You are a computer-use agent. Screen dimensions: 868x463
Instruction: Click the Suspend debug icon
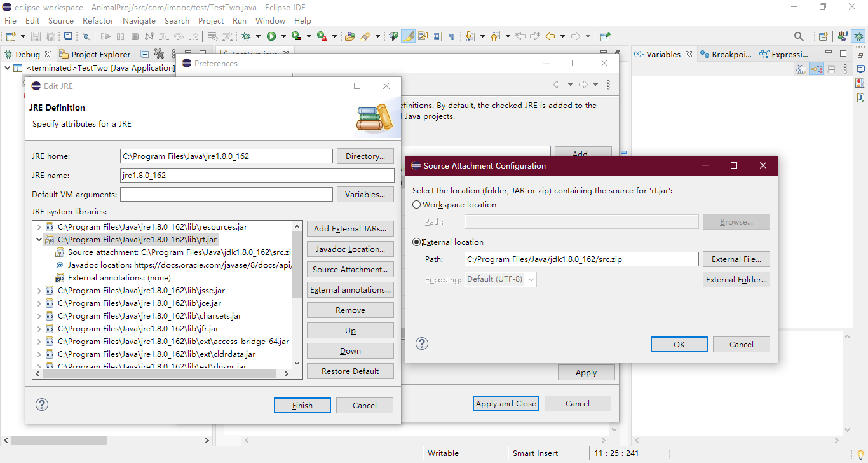point(121,36)
